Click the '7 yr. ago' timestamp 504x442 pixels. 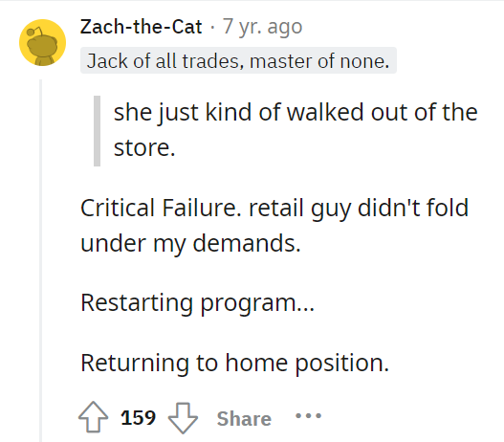[262, 27]
